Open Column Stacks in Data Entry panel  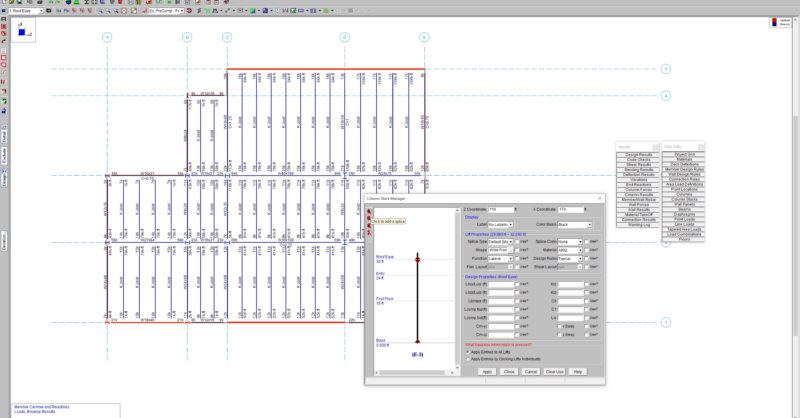684,200
